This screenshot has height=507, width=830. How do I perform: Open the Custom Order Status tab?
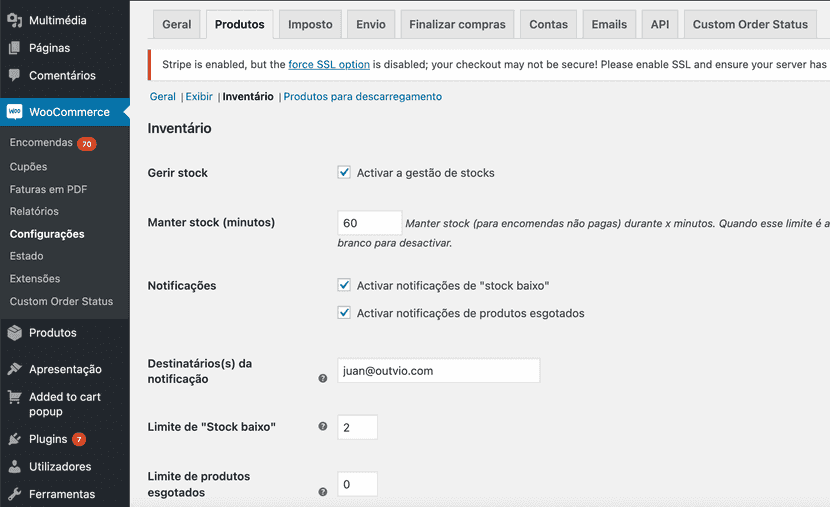click(x=749, y=24)
